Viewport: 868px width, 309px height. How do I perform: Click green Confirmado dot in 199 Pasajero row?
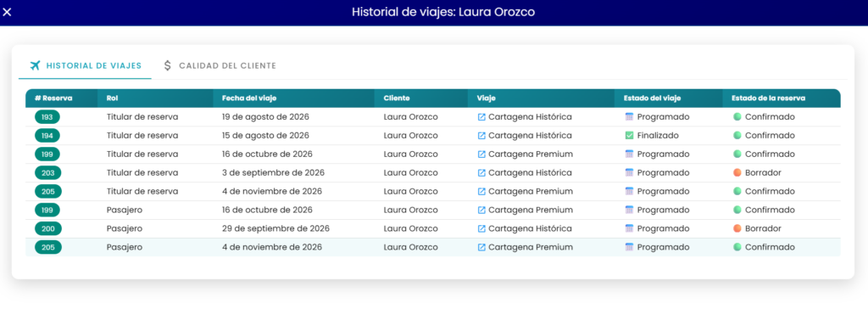pyautogui.click(x=737, y=211)
